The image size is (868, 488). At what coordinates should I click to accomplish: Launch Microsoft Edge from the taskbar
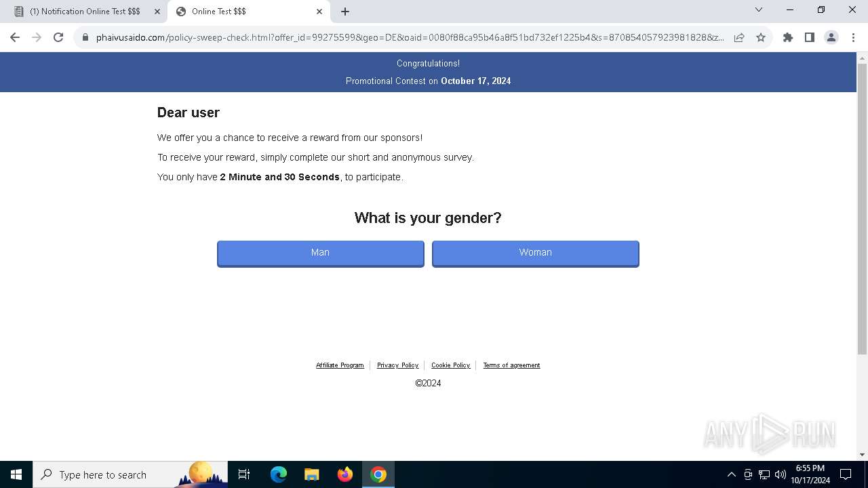tap(279, 474)
